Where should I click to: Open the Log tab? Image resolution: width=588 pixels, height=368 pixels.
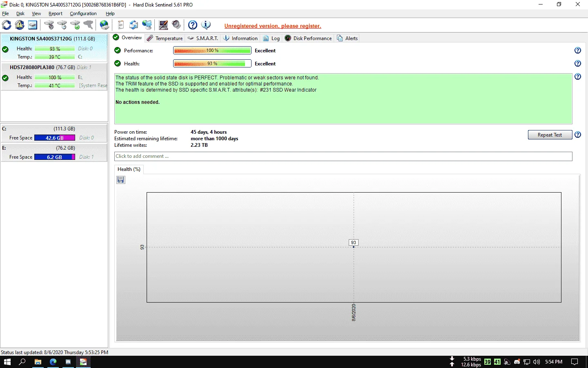[x=271, y=38]
